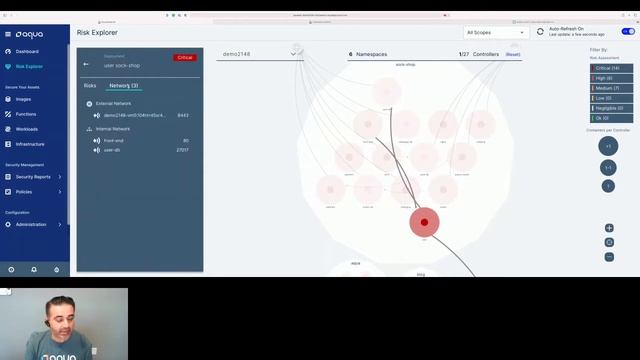This screenshot has width=640, height=360.
Task: Open notifications bell in sidebar footer
Action: tap(34, 270)
